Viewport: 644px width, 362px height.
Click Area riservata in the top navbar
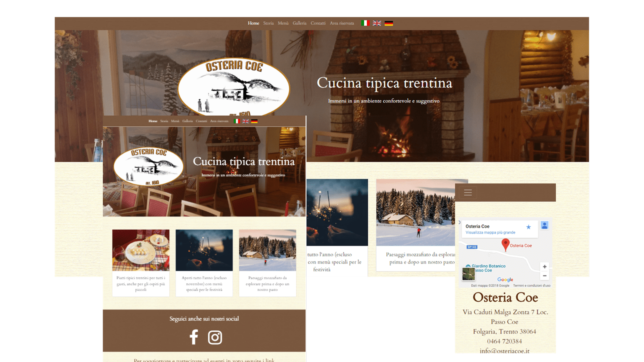342,23
